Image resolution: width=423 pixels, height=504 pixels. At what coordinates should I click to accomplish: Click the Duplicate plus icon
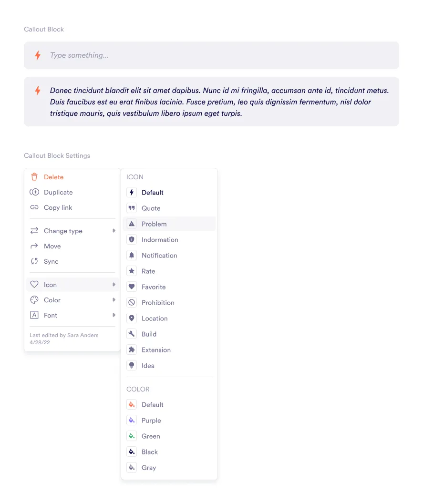pos(34,192)
